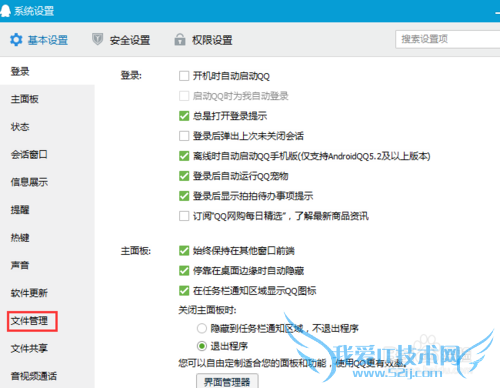Image resolution: width=500 pixels, height=388 pixels.
Task: Open 提醒 settings in sidebar
Action: coord(20,210)
